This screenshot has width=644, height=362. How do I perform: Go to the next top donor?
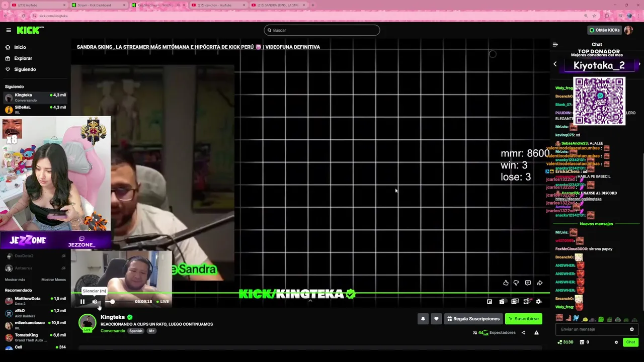[639, 64]
